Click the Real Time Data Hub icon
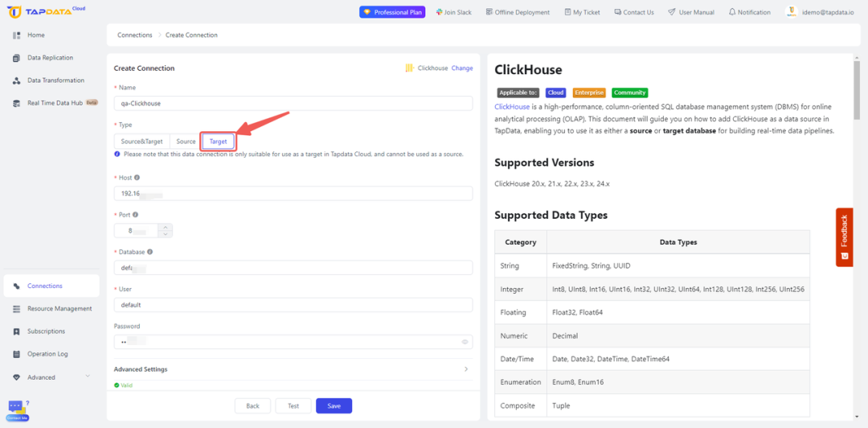 click(x=17, y=103)
